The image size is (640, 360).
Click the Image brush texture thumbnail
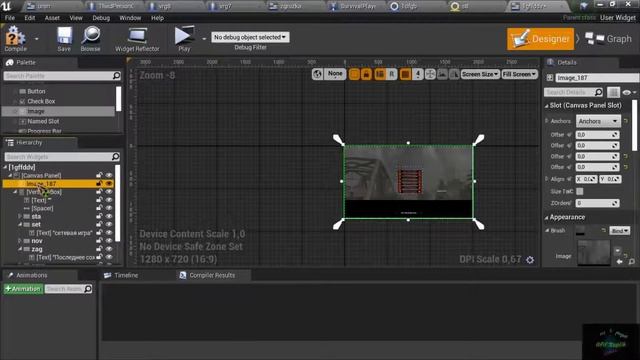click(x=594, y=253)
